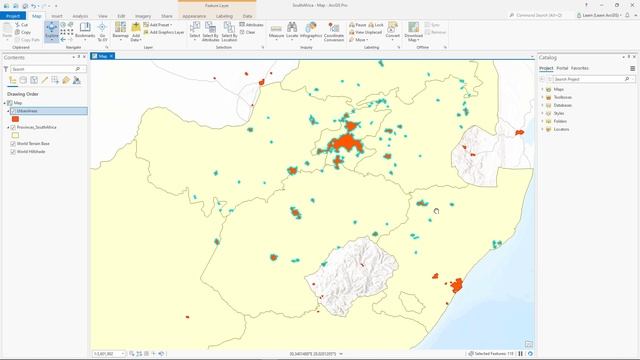The height and width of the screenshot is (360, 640).
Task: Toggle Pause labeling
Action: [x=358, y=25]
